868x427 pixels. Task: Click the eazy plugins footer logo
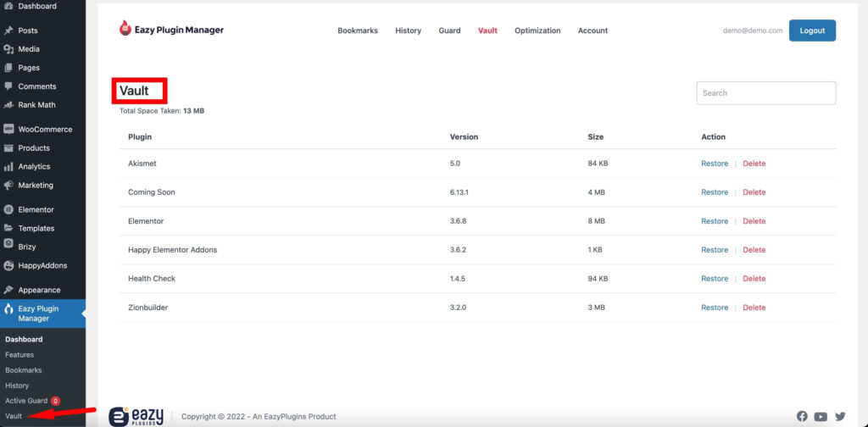click(x=136, y=417)
